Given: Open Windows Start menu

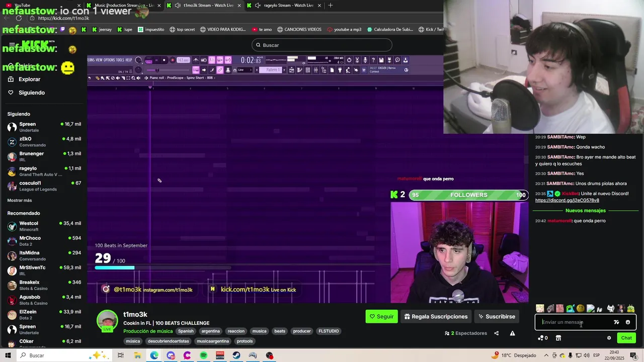Looking at the screenshot, I should pyautogui.click(x=8, y=355).
